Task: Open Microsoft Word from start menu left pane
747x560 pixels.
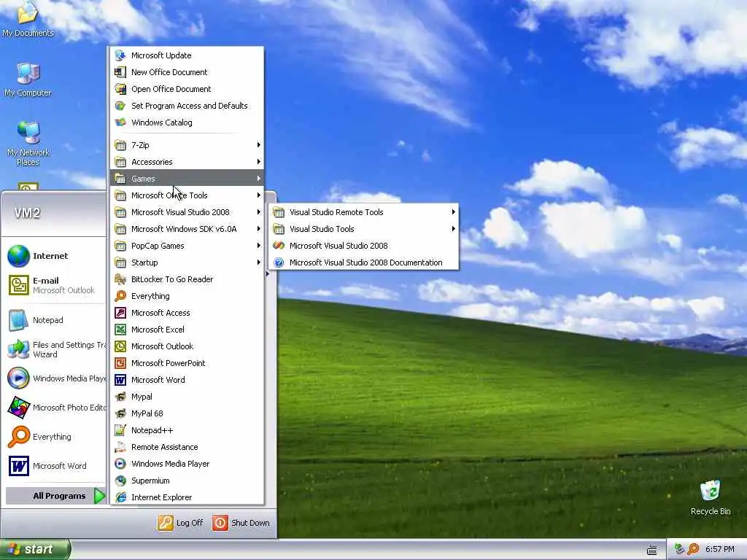Action: pyautogui.click(x=55, y=466)
